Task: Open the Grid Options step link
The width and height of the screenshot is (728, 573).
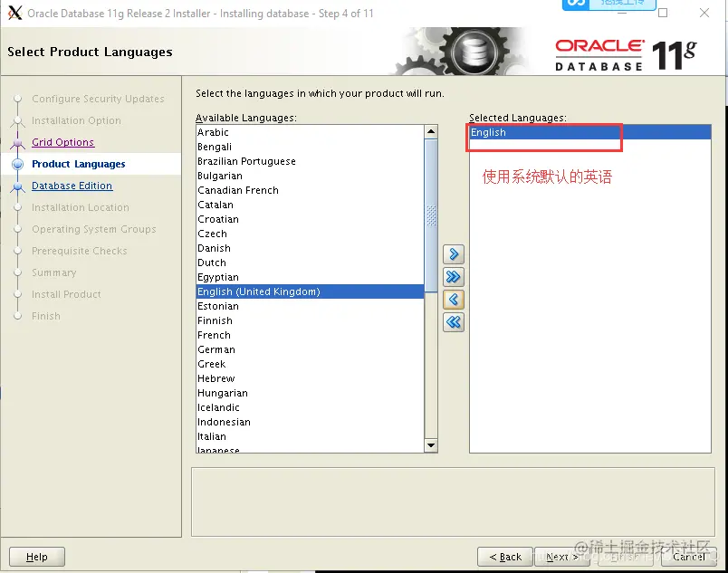Action: (63, 142)
